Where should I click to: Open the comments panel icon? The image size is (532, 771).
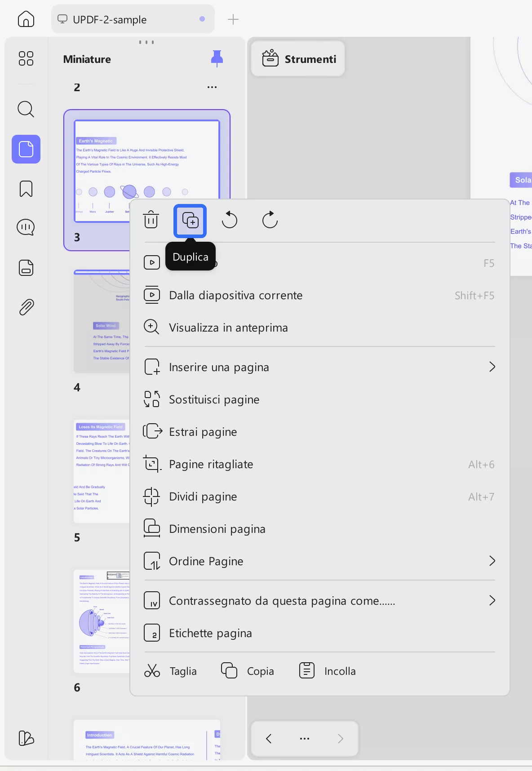(26, 227)
